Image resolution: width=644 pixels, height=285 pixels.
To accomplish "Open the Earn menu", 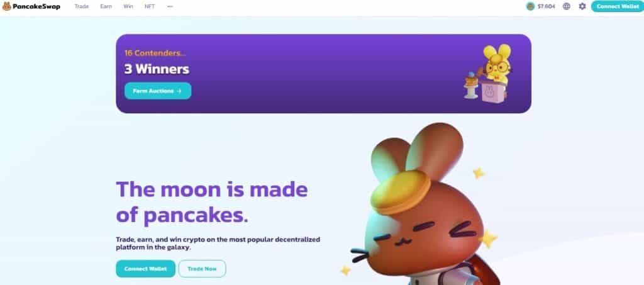I will 106,6.
